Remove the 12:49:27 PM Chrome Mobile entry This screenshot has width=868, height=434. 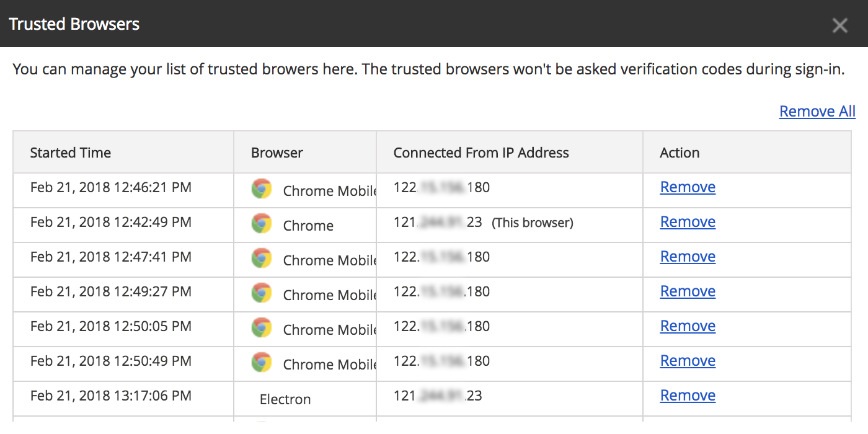(x=688, y=291)
